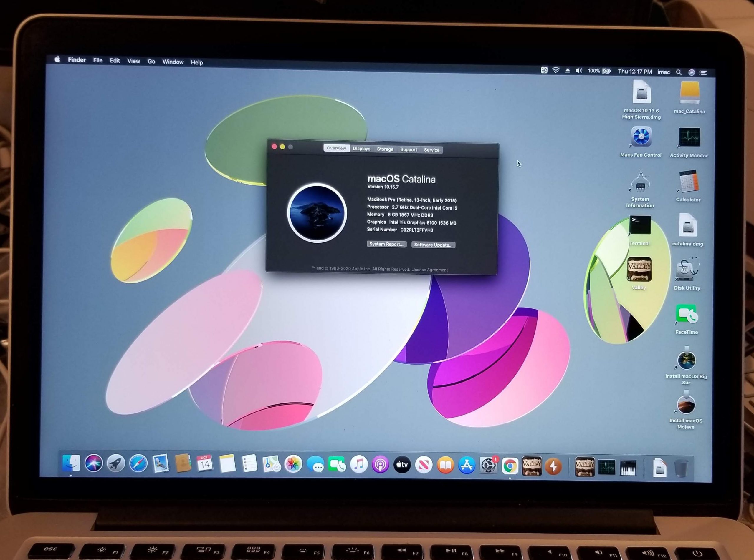Open the Trash in the Dock
This screenshot has height=560, width=754.
[681, 468]
